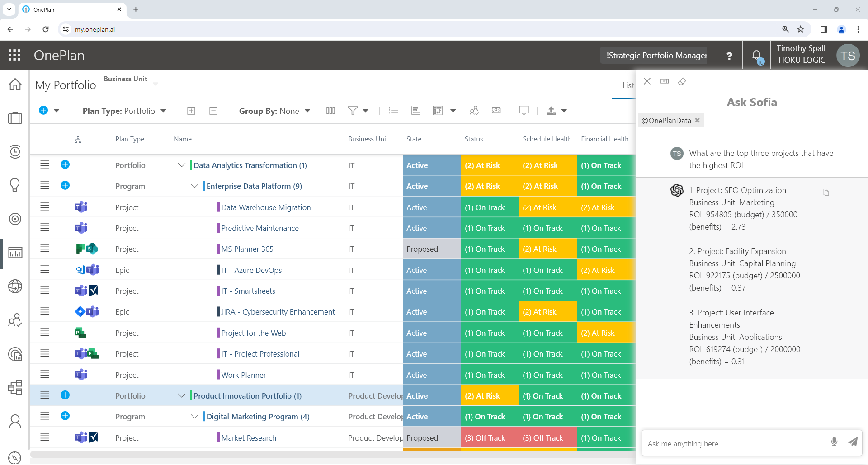
Task: Open the help question mark icon
Action: pyautogui.click(x=729, y=56)
